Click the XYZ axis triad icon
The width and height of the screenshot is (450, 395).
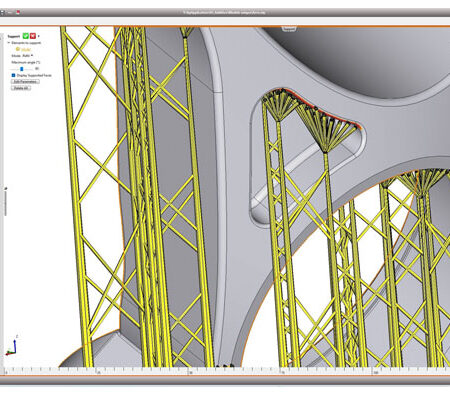point(11,346)
